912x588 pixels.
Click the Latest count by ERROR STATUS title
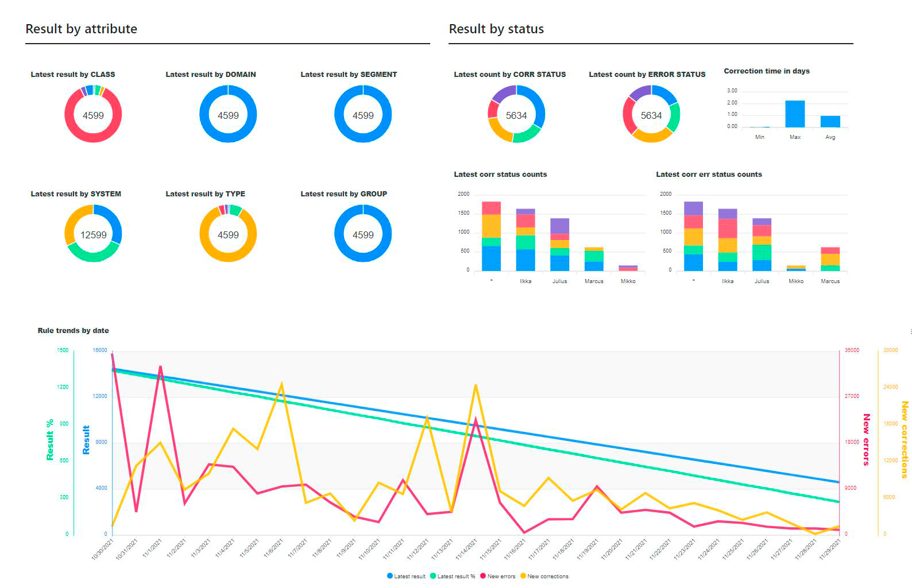tap(647, 74)
